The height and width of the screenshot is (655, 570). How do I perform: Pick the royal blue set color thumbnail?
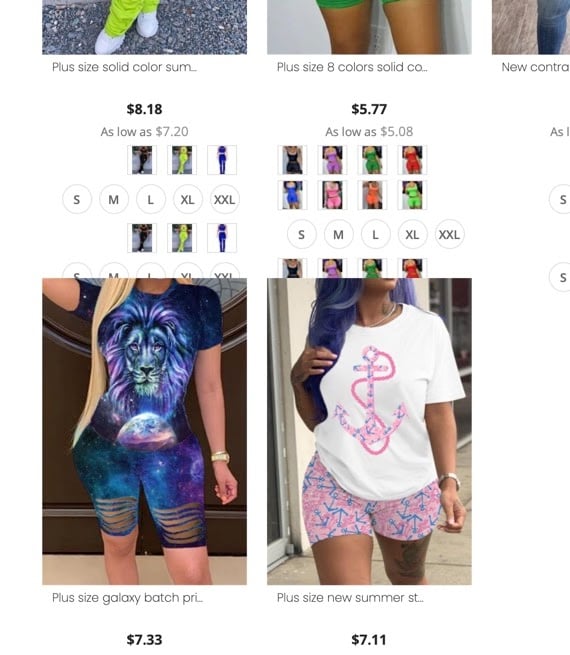coord(222,160)
